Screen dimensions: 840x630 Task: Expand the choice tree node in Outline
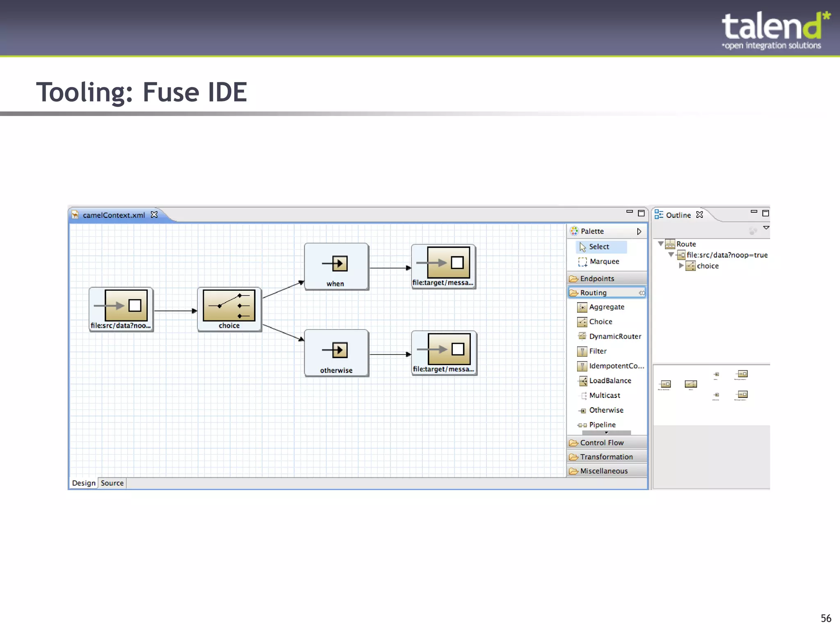point(681,266)
